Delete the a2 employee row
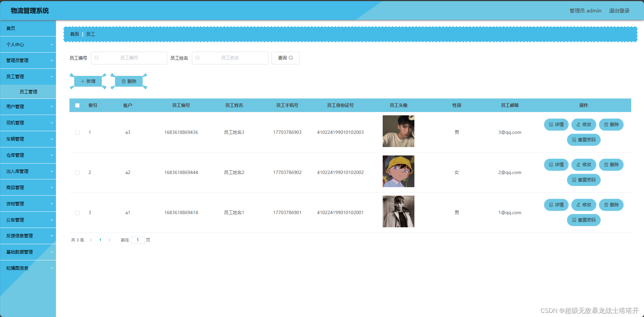 pyautogui.click(x=611, y=165)
